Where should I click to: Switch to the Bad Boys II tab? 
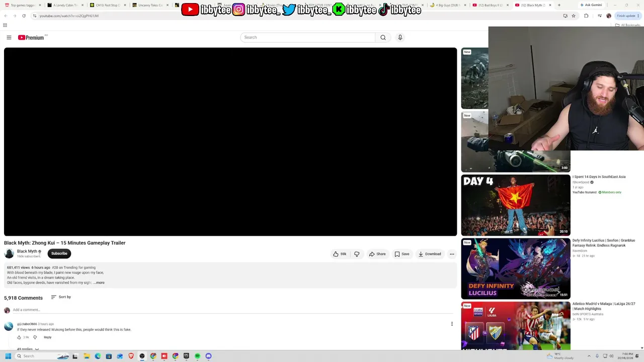pos(490,5)
